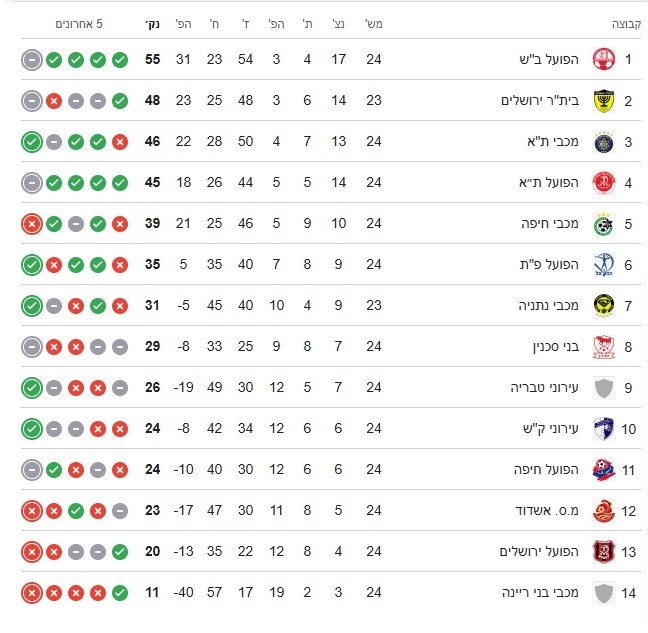Open the Maccabi Tel Aviv (מכבי ת"א) team logo
648x633 pixels.
[x=602, y=142]
